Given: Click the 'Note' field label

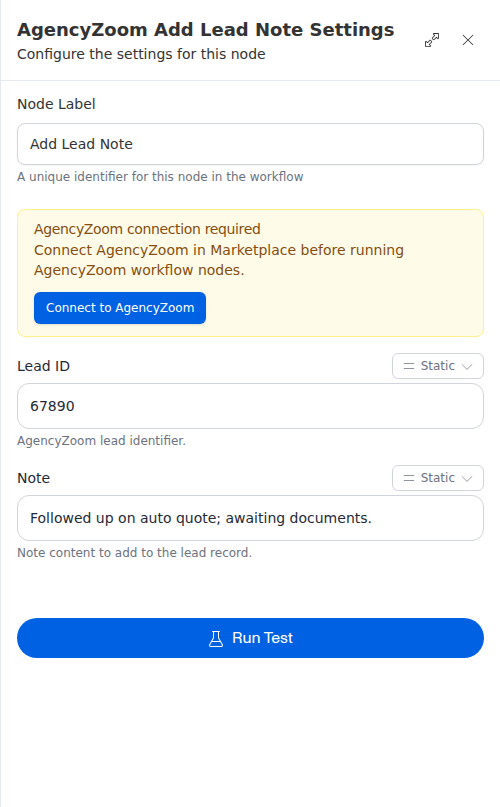Looking at the screenshot, I should [x=33, y=478].
